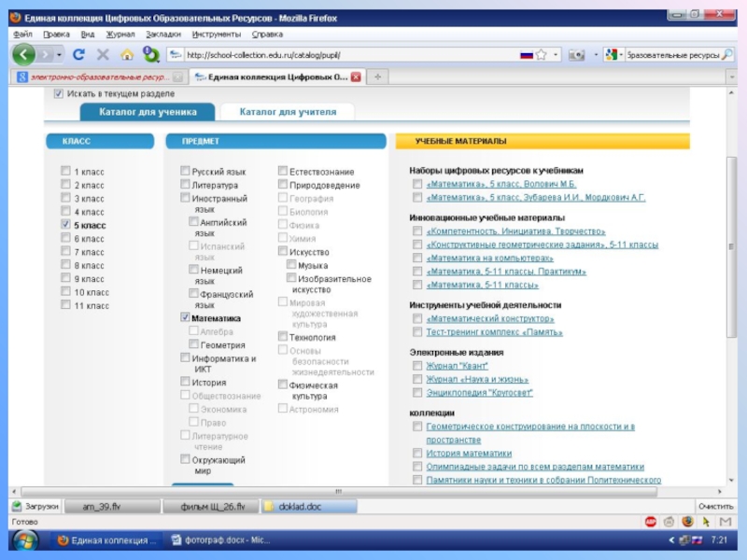Enable the Русский язык checkbox

click(x=185, y=172)
